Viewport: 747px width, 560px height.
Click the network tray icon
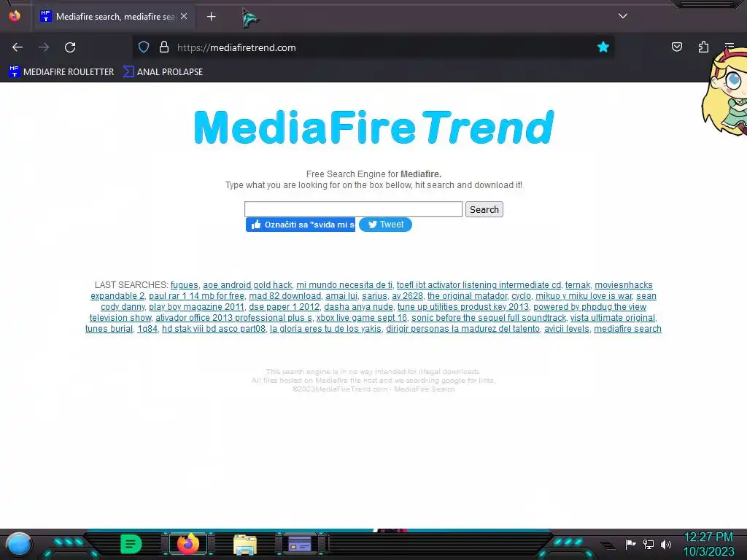tap(649, 544)
